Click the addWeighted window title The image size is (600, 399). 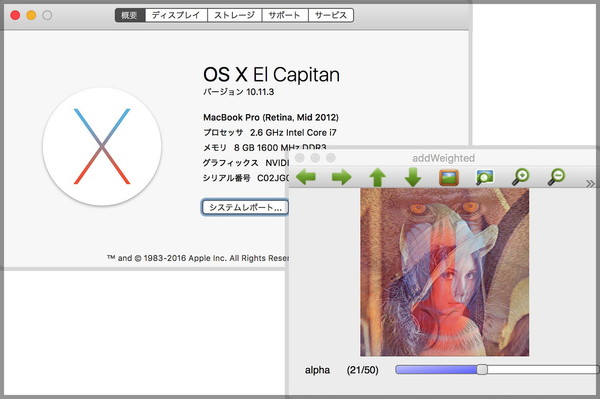pos(443,158)
